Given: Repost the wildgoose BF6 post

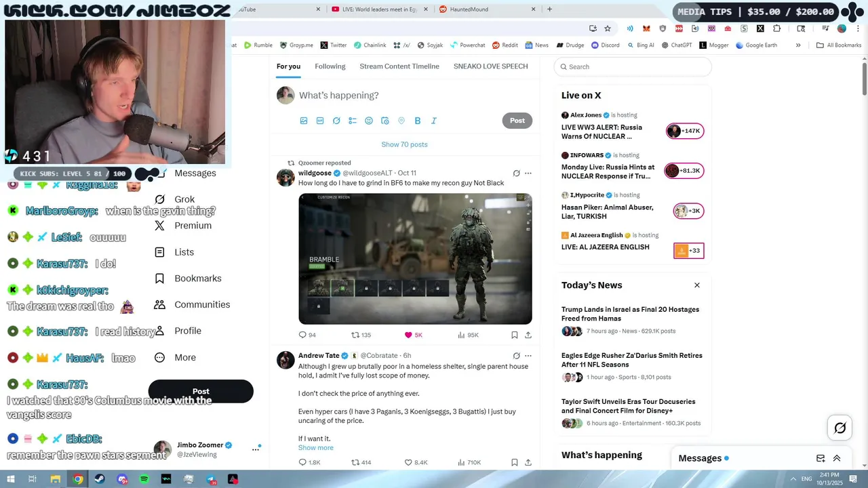Looking at the screenshot, I should [361, 335].
